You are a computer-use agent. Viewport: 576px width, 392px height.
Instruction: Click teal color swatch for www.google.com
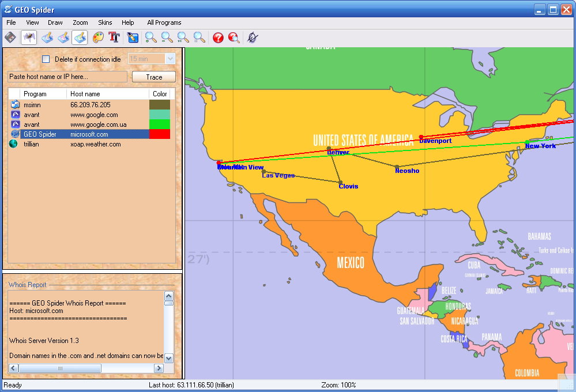pyautogui.click(x=160, y=115)
